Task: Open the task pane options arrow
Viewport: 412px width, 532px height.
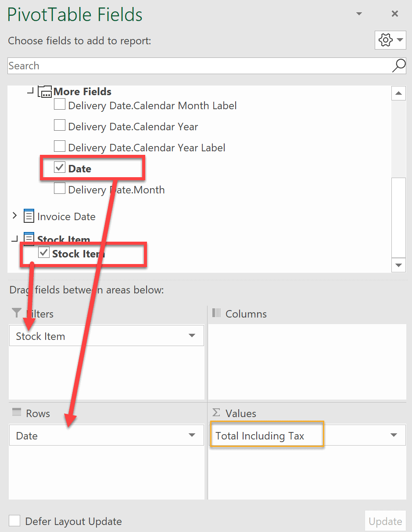Action: (x=359, y=14)
